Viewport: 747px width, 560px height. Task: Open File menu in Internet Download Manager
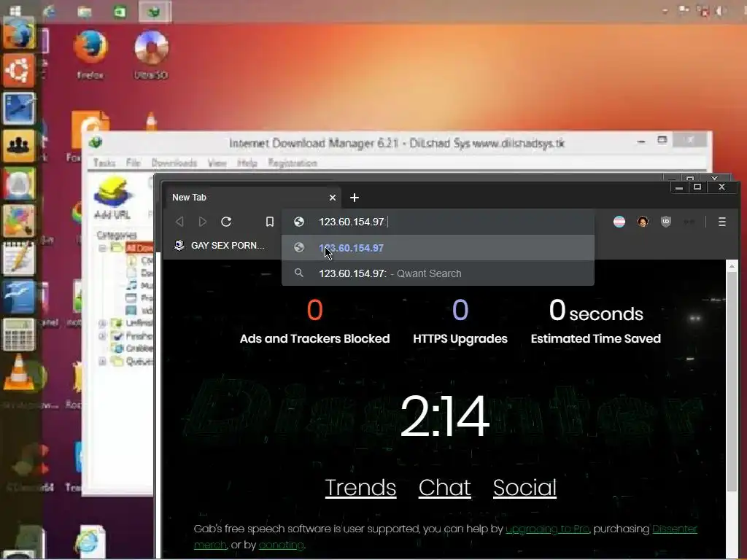pyautogui.click(x=133, y=163)
